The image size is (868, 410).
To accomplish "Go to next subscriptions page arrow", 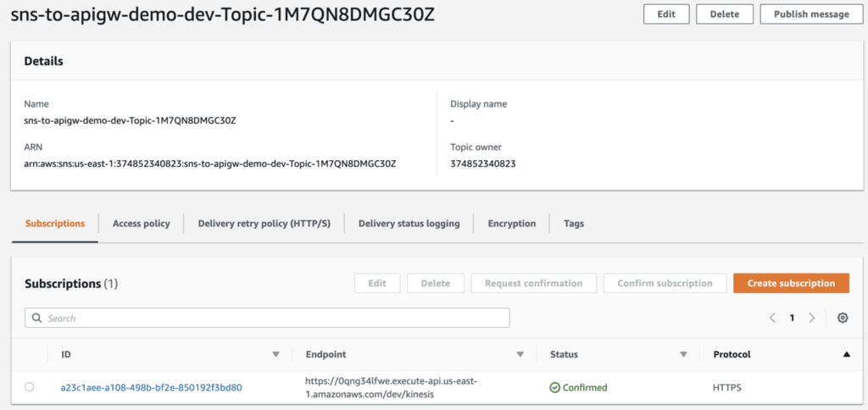I will (811, 318).
